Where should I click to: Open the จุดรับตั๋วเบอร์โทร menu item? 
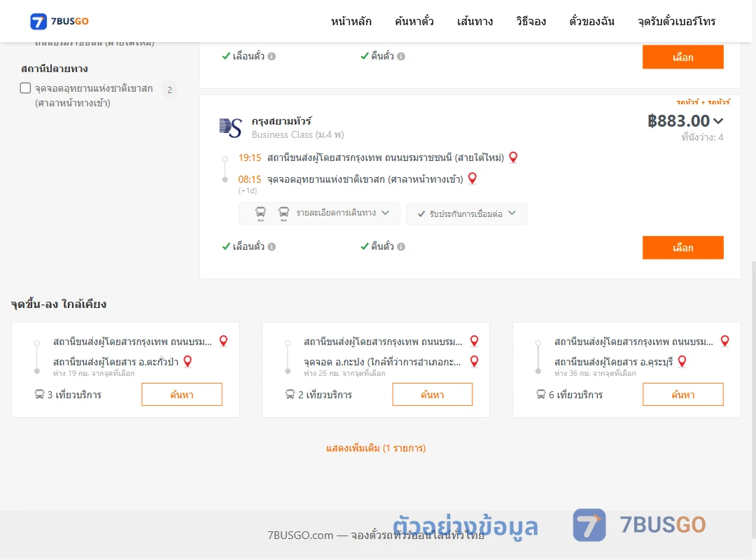[x=676, y=21]
